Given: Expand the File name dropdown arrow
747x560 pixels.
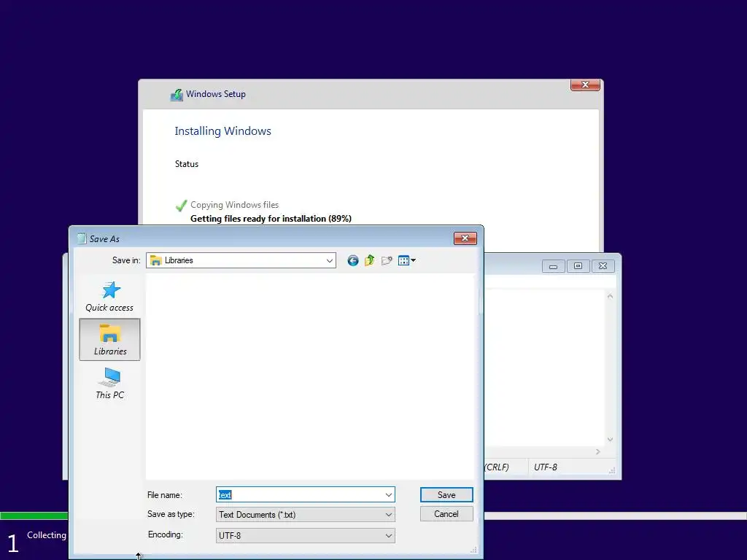Looking at the screenshot, I should [x=389, y=495].
